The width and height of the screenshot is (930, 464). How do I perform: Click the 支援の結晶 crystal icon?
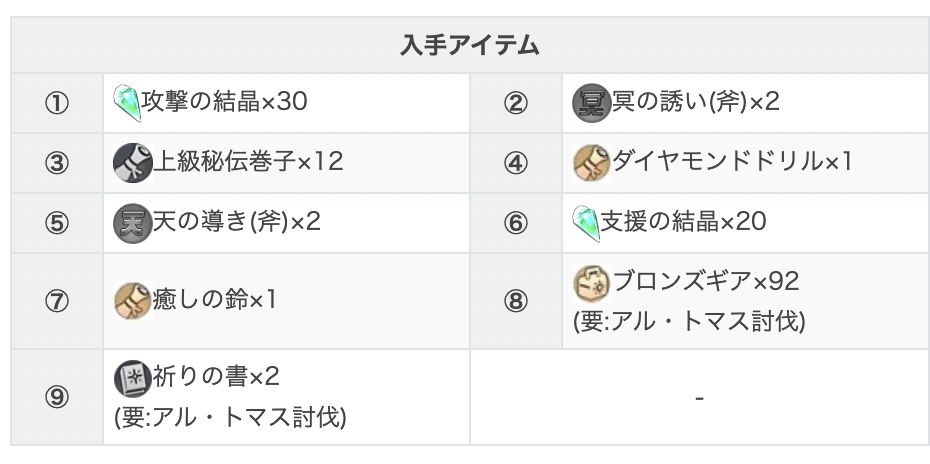(587, 221)
